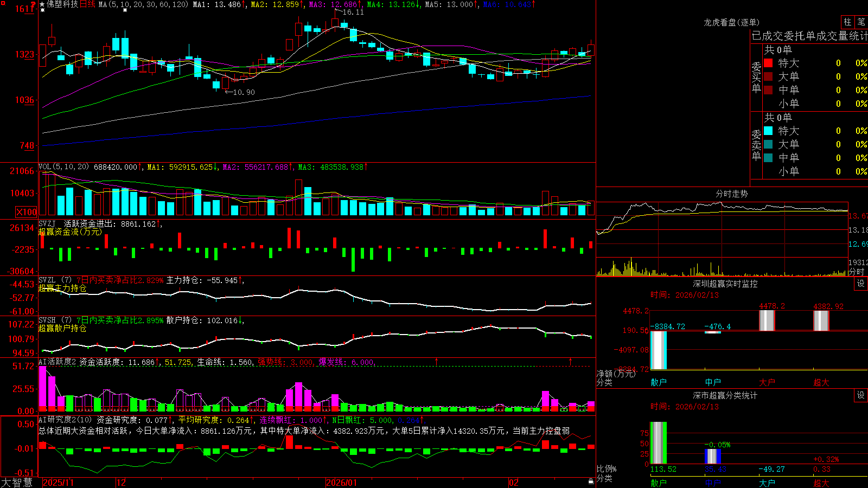Click the latest candlestick on the daily chart
Image resolution: width=868 pixels, height=488 pixels.
[591, 49]
